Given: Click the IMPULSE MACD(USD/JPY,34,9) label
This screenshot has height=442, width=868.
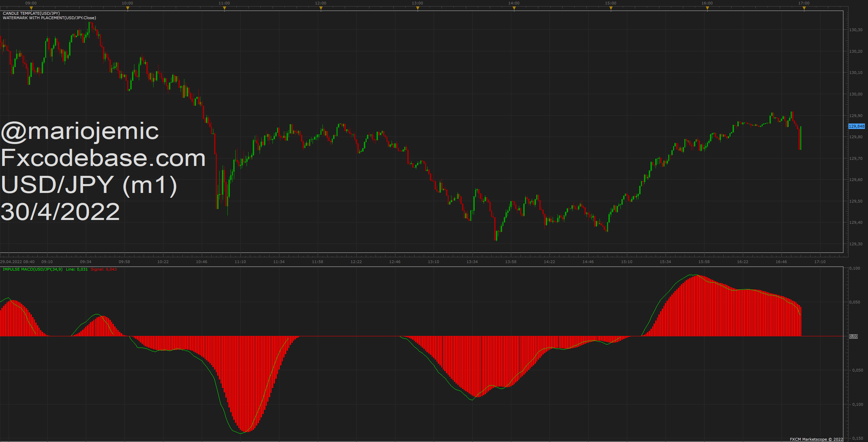Looking at the screenshot, I should pyautogui.click(x=32, y=269).
